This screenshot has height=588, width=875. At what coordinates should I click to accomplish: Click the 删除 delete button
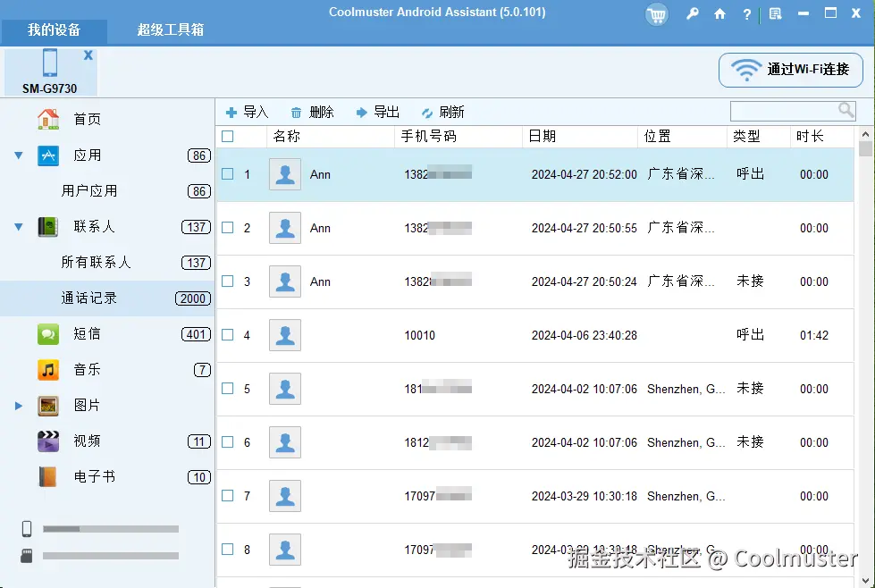(x=312, y=112)
